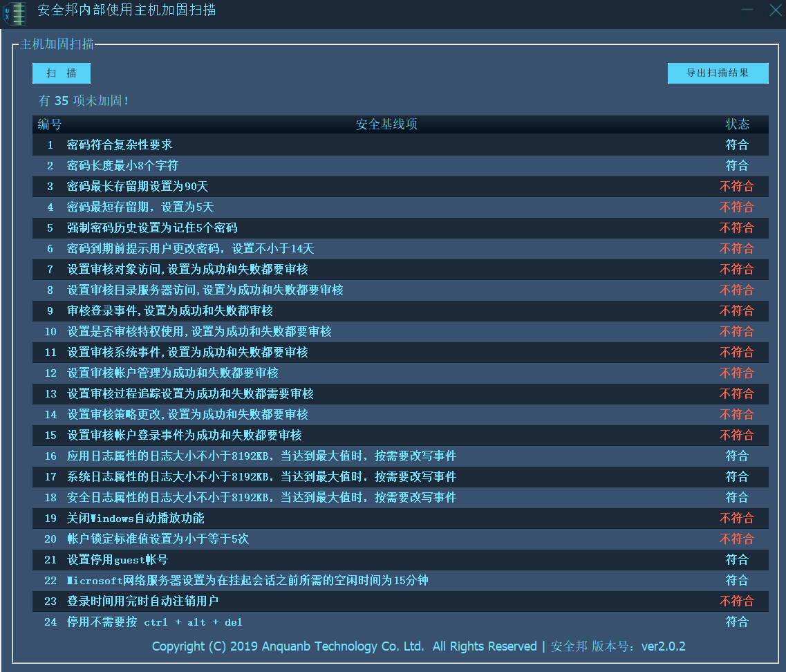Click the 有 35 项未加固 summary text
The width and height of the screenshot is (786, 672).
(x=84, y=101)
